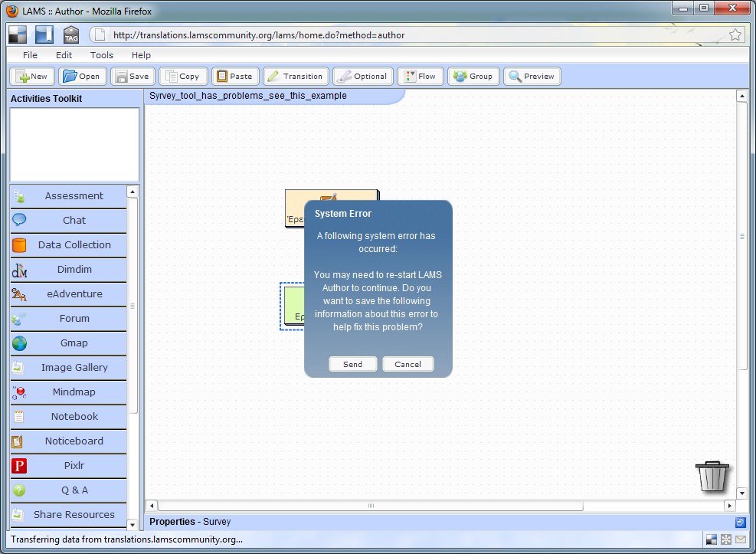Screen dimensions: 756x554
Task: Click the Transition toolbar button
Action: tap(296, 77)
